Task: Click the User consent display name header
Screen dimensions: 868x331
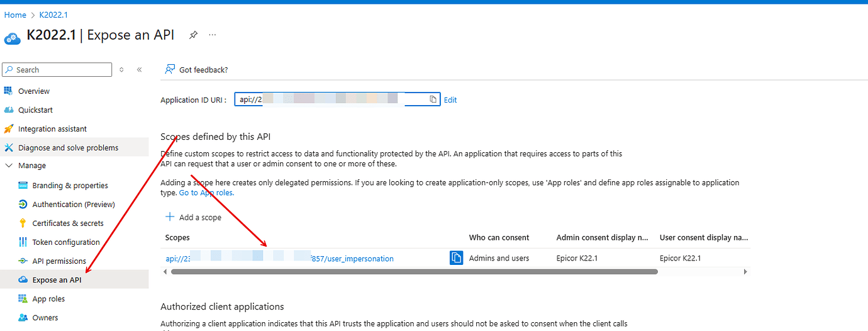Action: 703,238
